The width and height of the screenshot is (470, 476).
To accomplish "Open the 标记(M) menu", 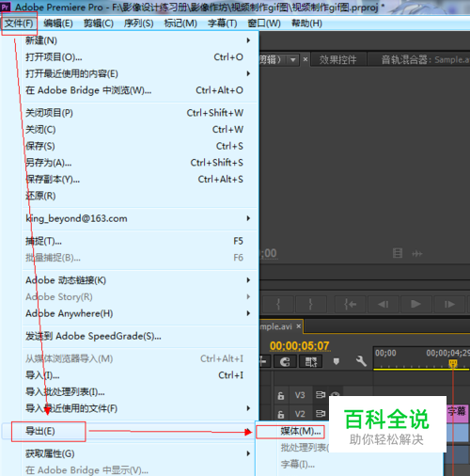I will point(180,24).
